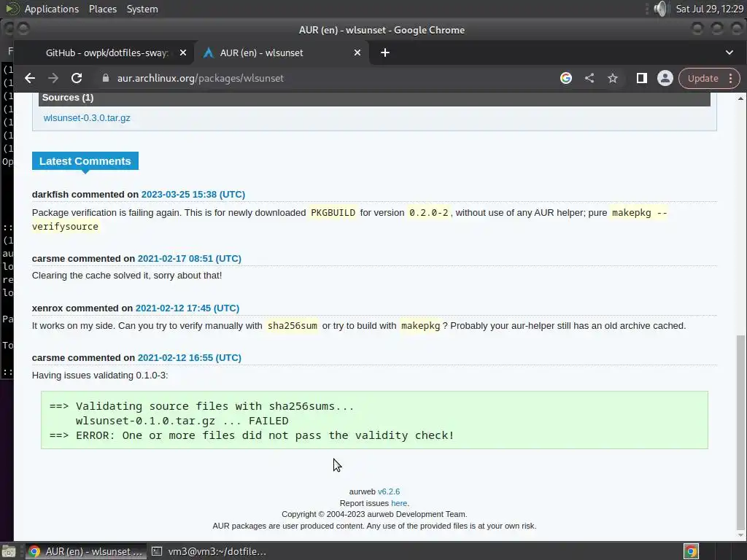Click the sha256sum code text
This screenshot has height=560, width=747.
point(292,326)
